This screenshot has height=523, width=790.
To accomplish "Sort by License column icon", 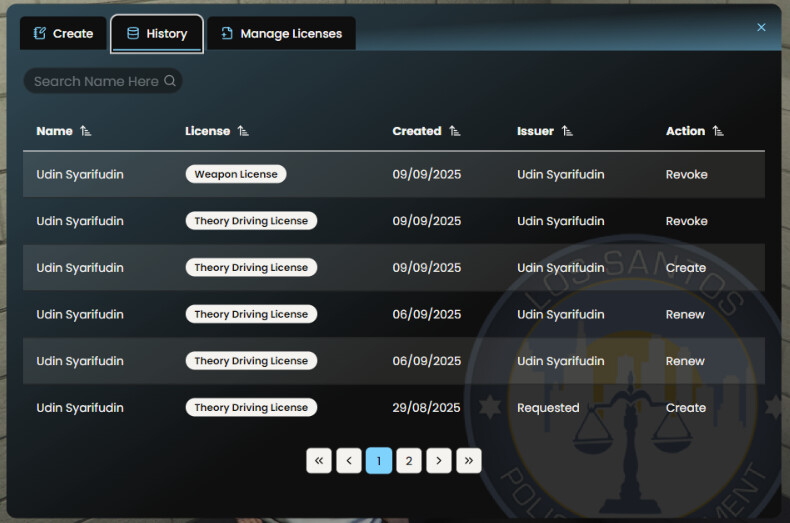I will [243, 131].
